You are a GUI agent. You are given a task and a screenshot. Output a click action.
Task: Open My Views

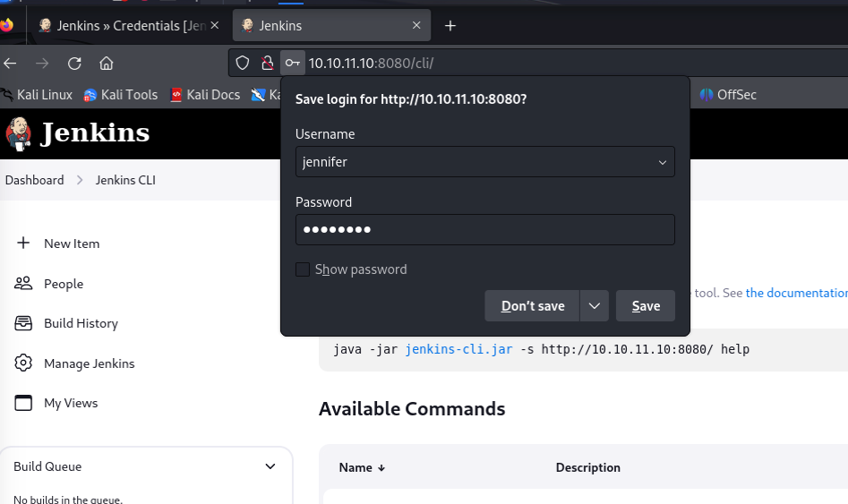(x=71, y=404)
